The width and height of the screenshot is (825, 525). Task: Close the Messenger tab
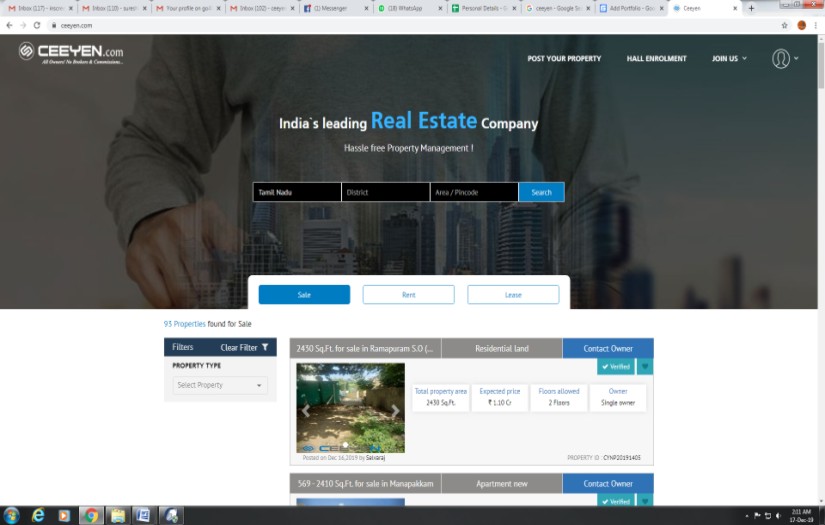pyautogui.click(x=366, y=8)
